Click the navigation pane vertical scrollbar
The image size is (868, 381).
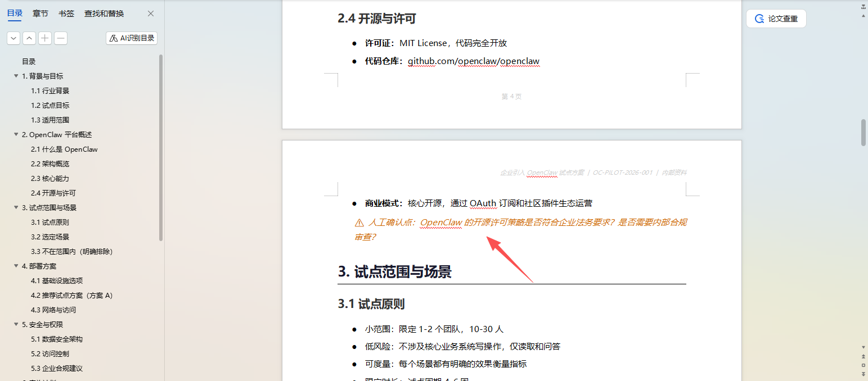pyautogui.click(x=161, y=147)
